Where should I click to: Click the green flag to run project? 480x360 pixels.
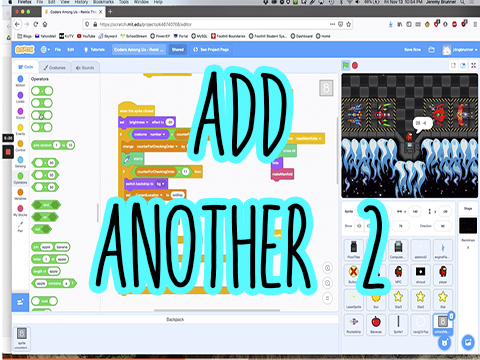346,65
